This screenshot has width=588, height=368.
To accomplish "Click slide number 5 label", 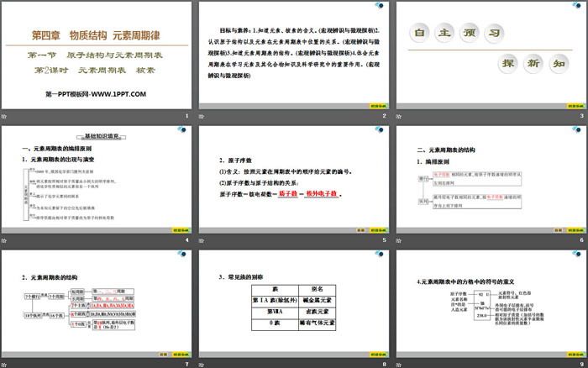I will tap(384, 240).
